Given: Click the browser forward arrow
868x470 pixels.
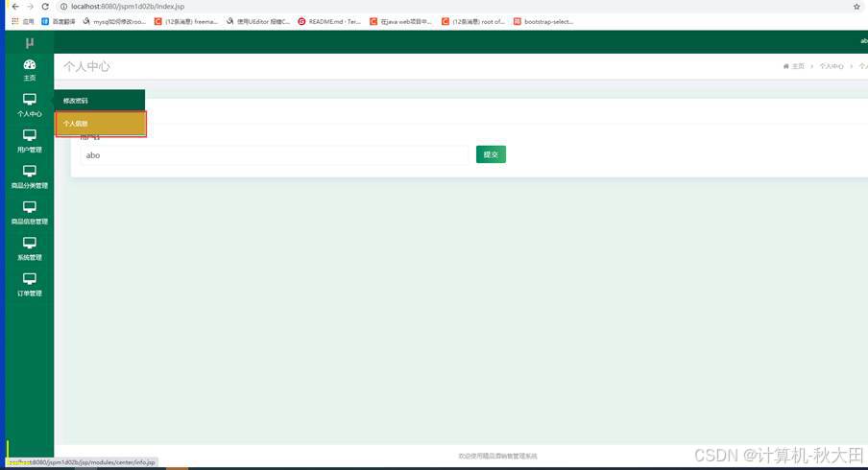Looking at the screenshot, I should [x=31, y=7].
